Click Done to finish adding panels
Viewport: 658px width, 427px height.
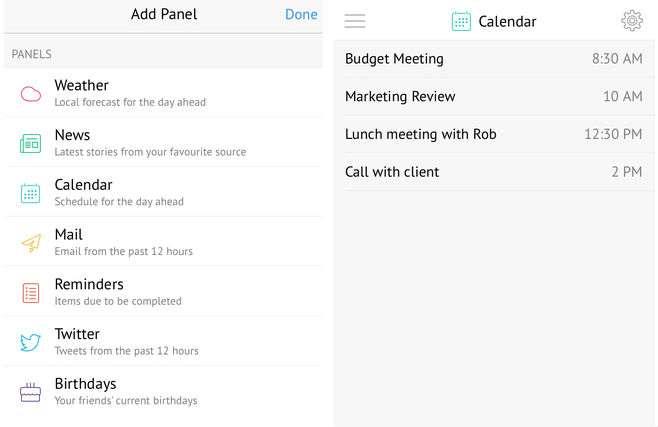[x=301, y=14]
